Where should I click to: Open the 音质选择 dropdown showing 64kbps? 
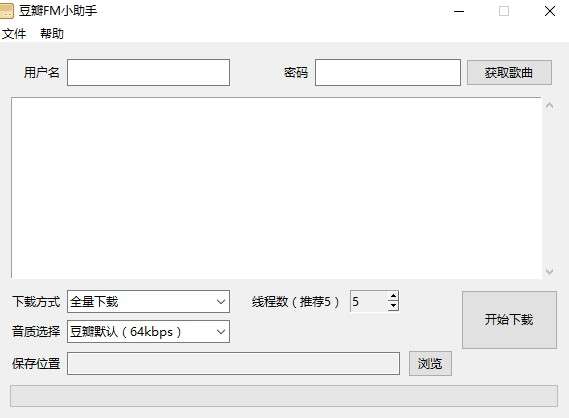(x=148, y=331)
